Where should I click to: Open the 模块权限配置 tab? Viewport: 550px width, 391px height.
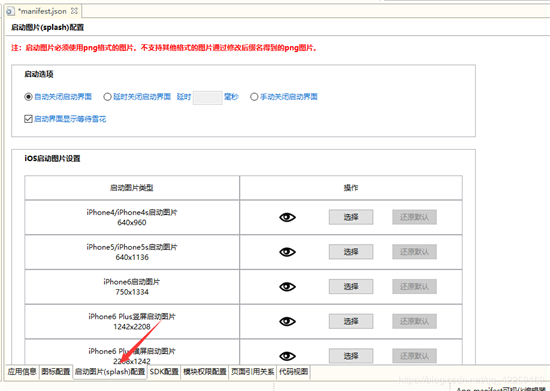coord(205,372)
